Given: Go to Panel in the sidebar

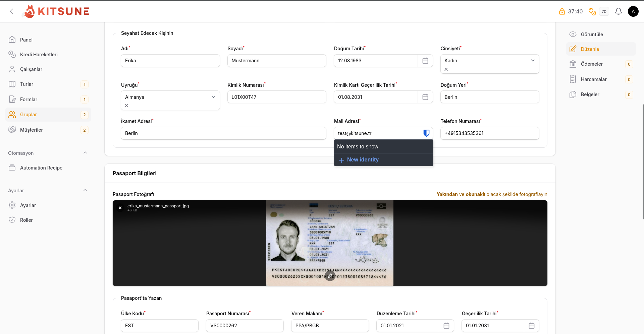Looking at the screenshot, I should 48,40.
